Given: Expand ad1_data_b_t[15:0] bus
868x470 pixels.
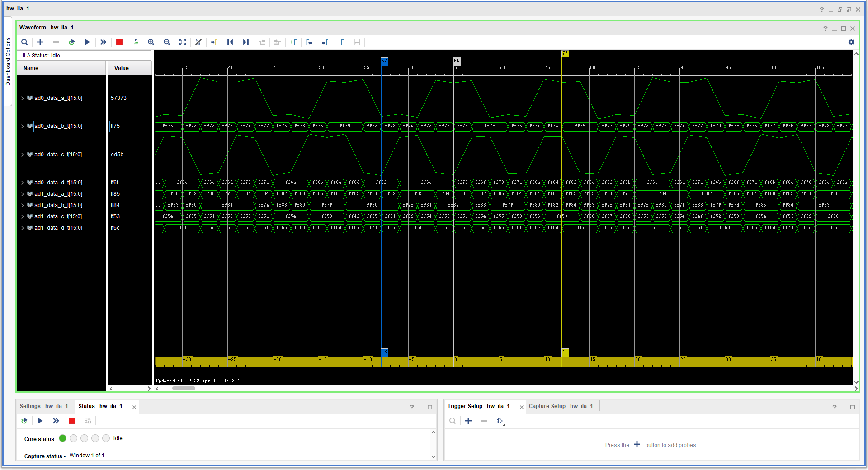Looking at the screenshot, I should coord(23,205).
